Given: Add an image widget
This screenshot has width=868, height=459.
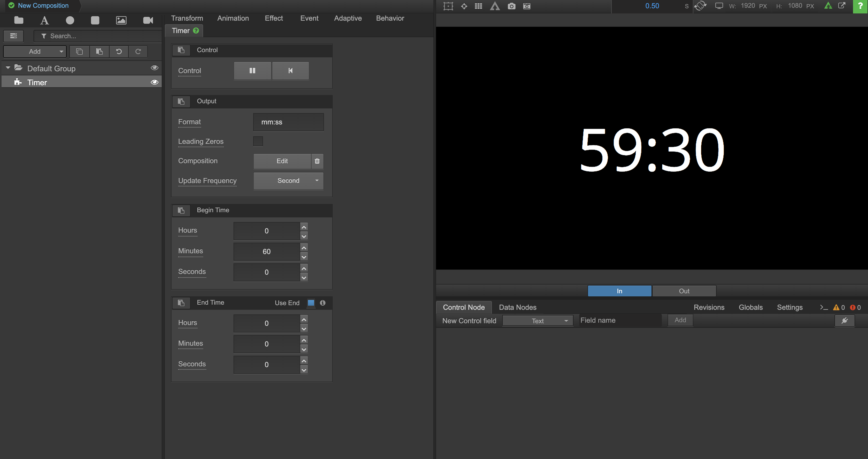Looking at the screenshot, I should [121, 20].
